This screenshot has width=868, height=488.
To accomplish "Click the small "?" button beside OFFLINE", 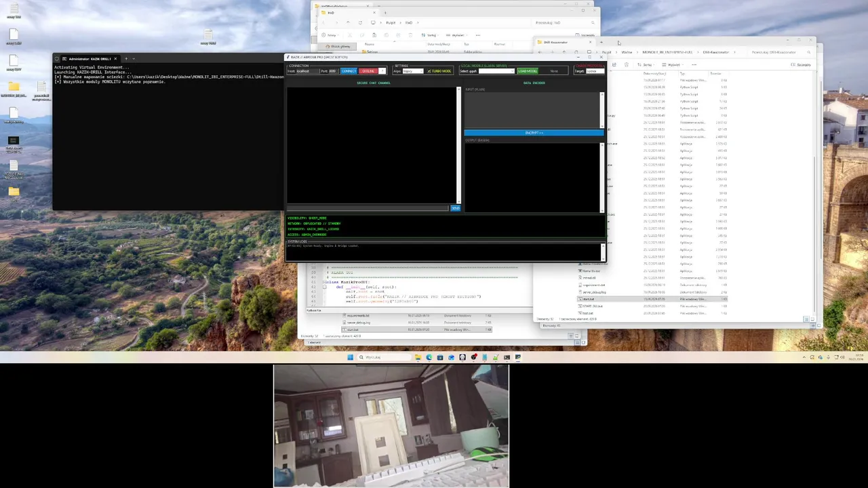I will pos(382,71).
